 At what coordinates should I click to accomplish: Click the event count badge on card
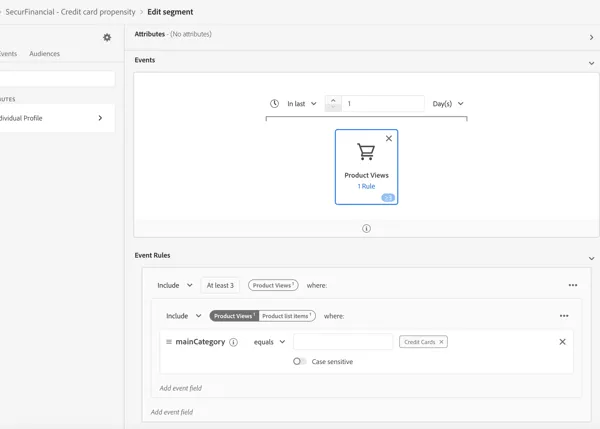(x=388, y=197)
